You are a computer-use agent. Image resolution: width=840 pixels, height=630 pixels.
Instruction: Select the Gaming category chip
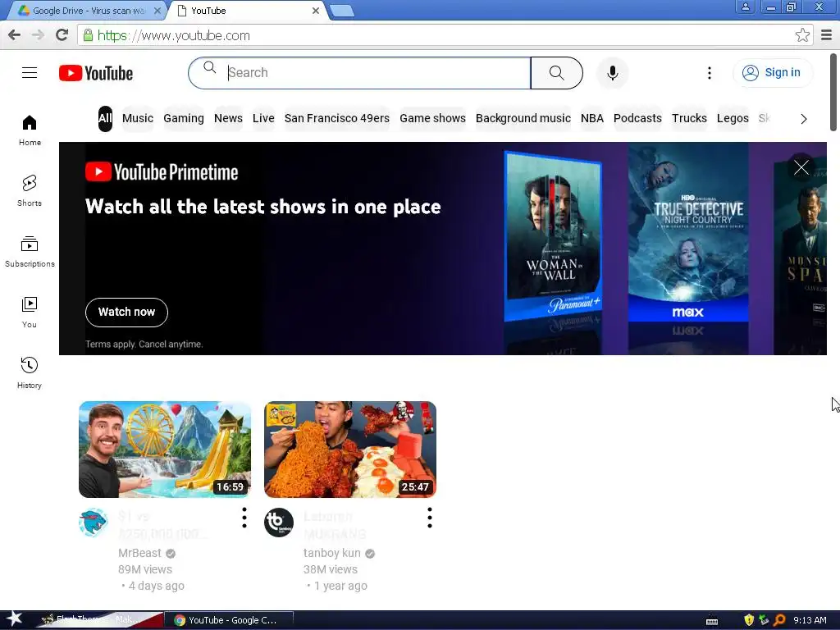click(x=183, y=118)
